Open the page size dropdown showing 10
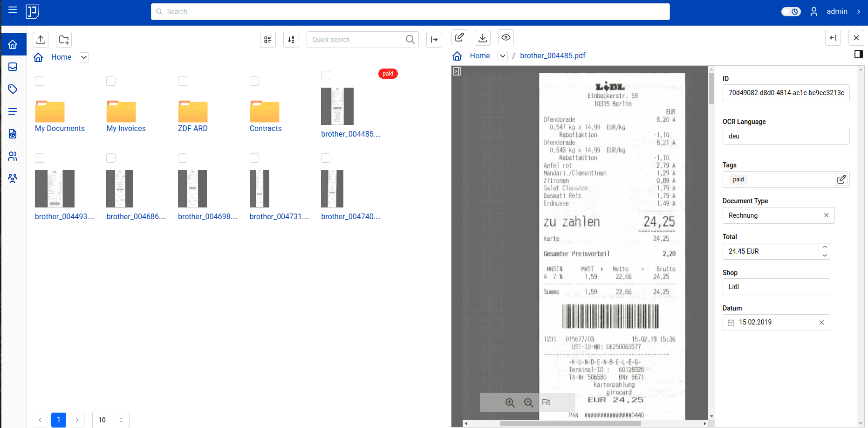 [110, 420]
